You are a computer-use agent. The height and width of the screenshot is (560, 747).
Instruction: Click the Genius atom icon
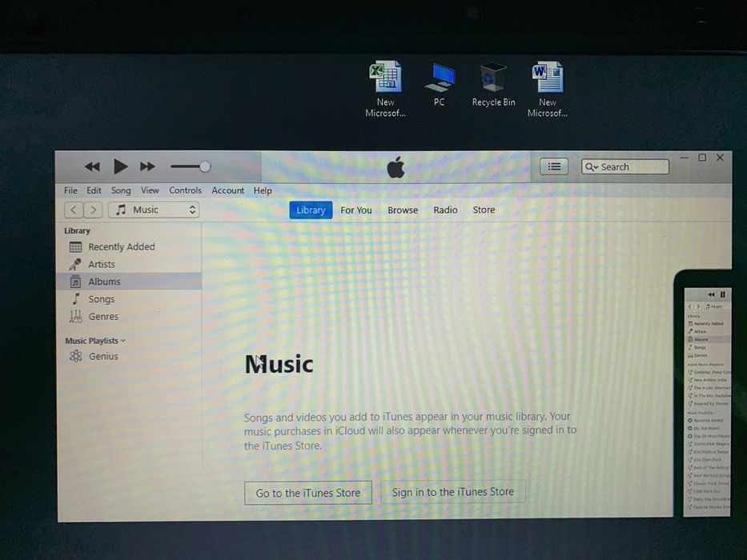tap(76, 356)
